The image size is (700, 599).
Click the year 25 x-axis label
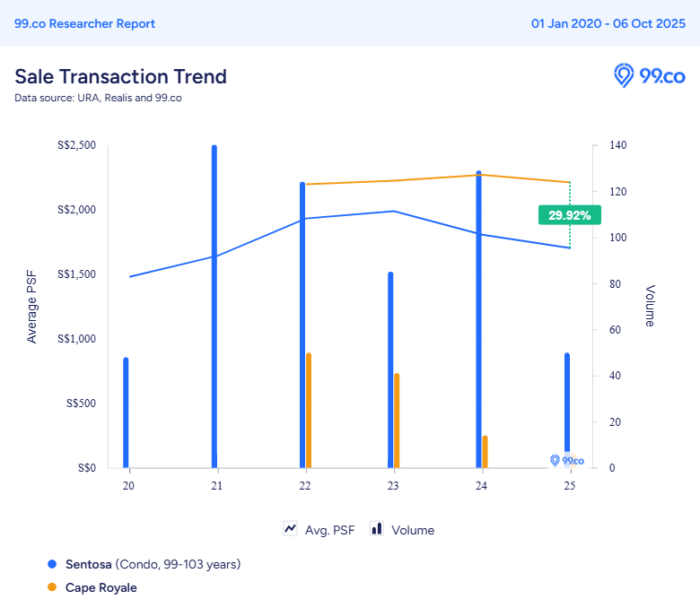click(569, 485)
